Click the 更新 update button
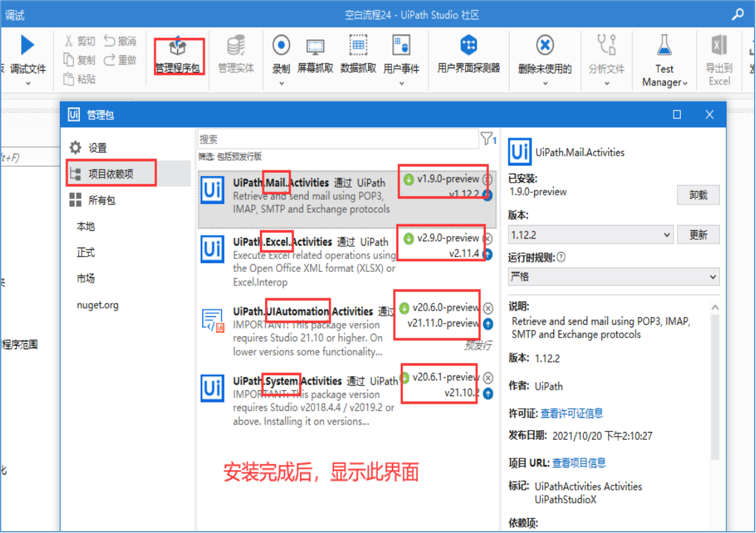The height and width of the screenshot is (533, 756). 697,235
